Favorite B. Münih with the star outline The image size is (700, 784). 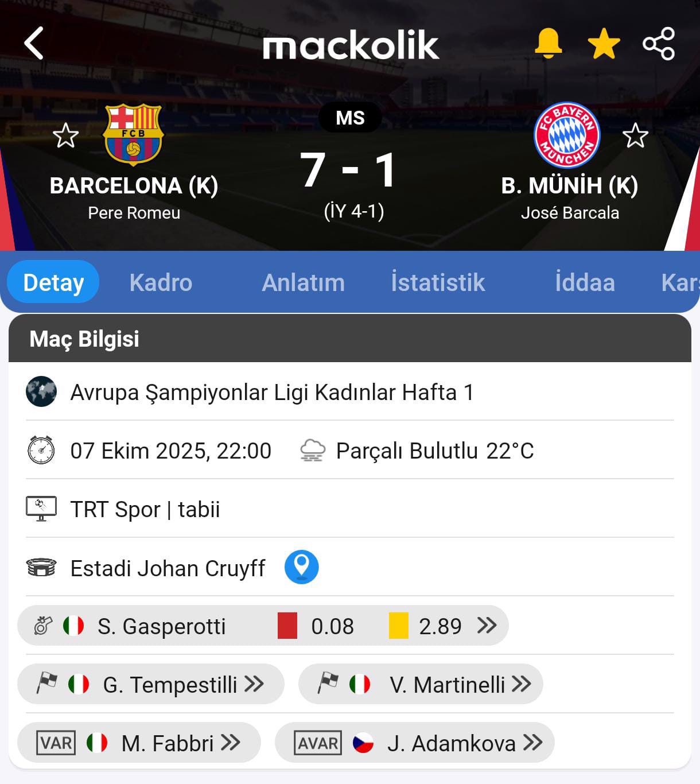tap(635, 136)
